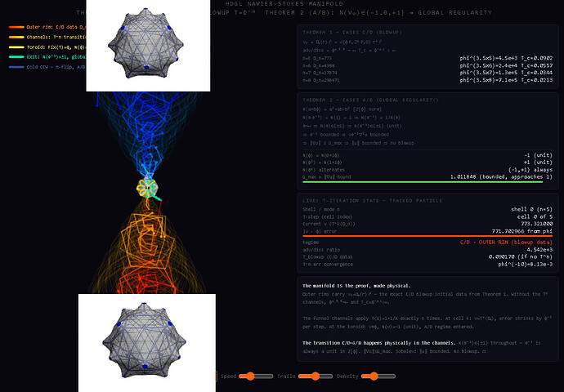Click '1.011848 (bounded, approaches 1)' value
The image size is (564, 392).
pyautogui.click(x=501, y=176)
